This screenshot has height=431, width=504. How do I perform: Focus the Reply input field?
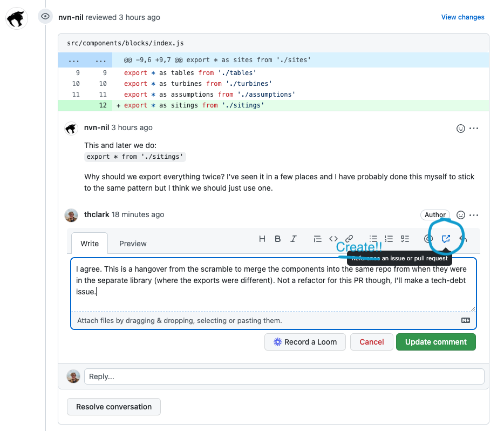click(284, 376)
